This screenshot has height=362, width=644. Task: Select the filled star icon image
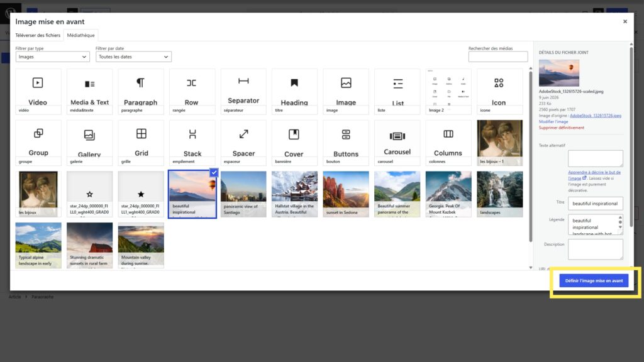(x=141, y=194)
